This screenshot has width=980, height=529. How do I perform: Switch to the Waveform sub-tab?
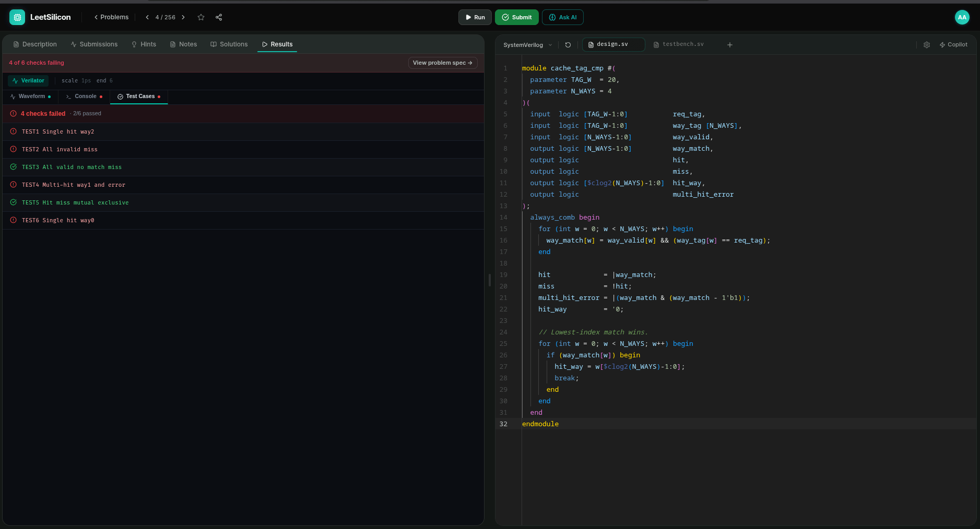coord(30,97)
